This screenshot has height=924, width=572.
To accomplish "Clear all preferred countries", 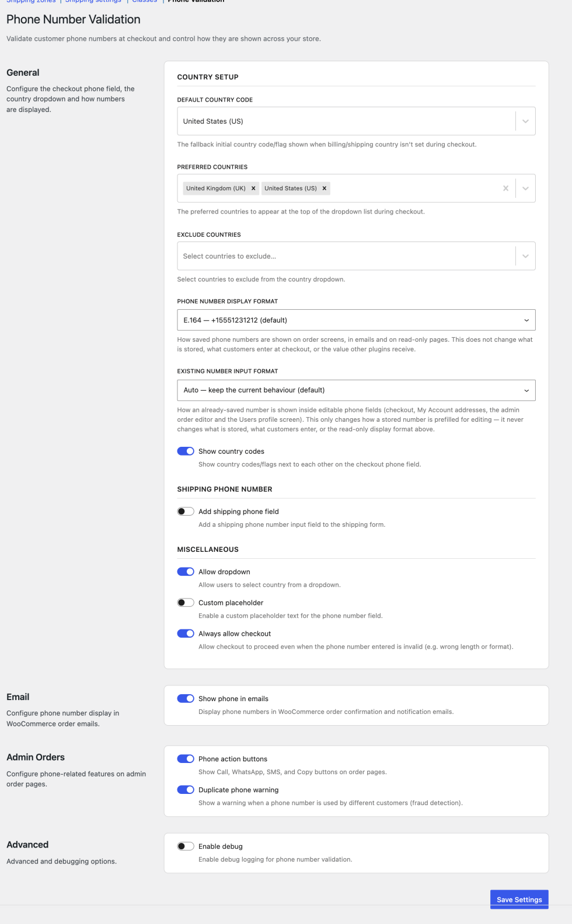I will tap(505, 188).
